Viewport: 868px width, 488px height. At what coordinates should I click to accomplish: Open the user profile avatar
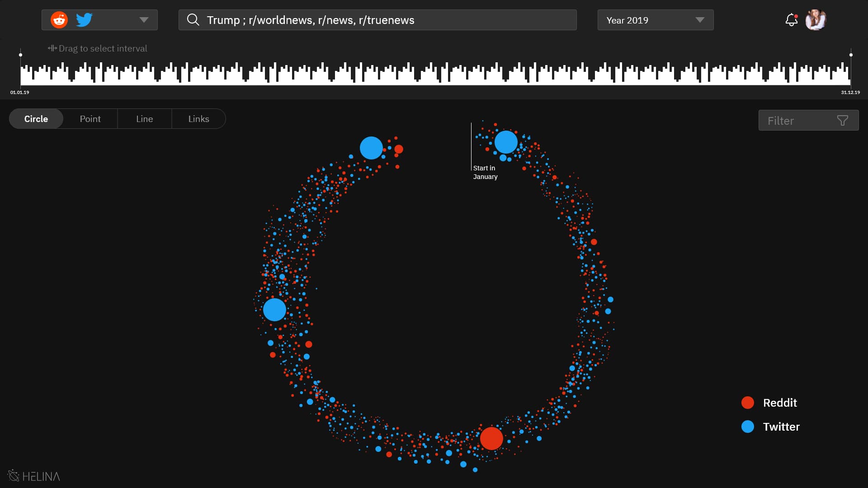tap(816, 20)
